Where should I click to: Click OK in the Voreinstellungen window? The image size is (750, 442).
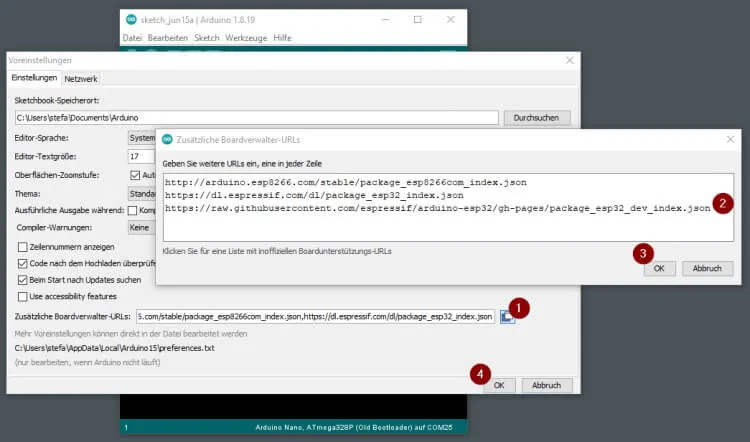(499, 385)
